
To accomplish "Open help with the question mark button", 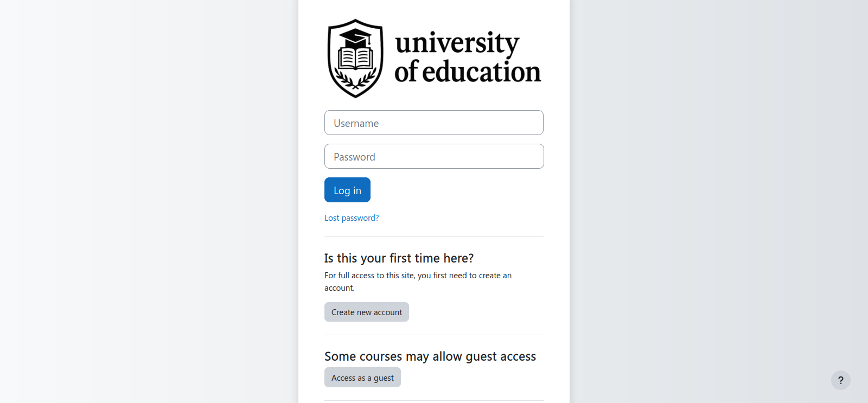I will coord(840,380).
